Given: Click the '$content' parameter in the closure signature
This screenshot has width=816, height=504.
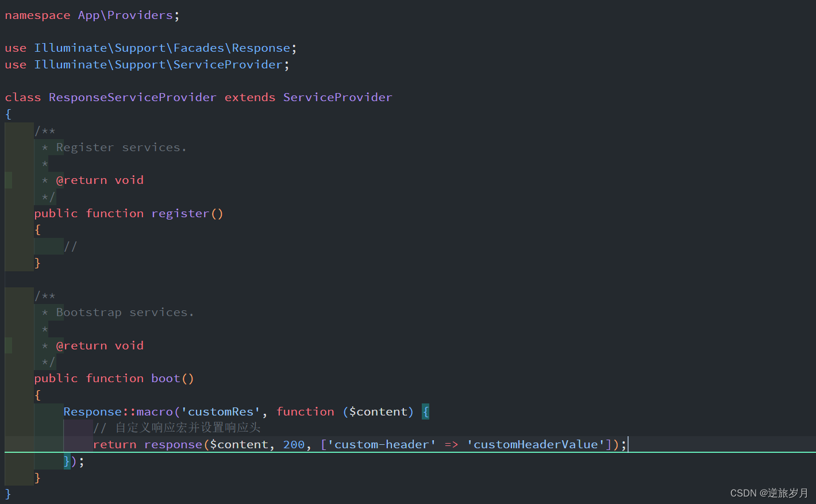Looking at the screenshot, I should coord(378,412).
